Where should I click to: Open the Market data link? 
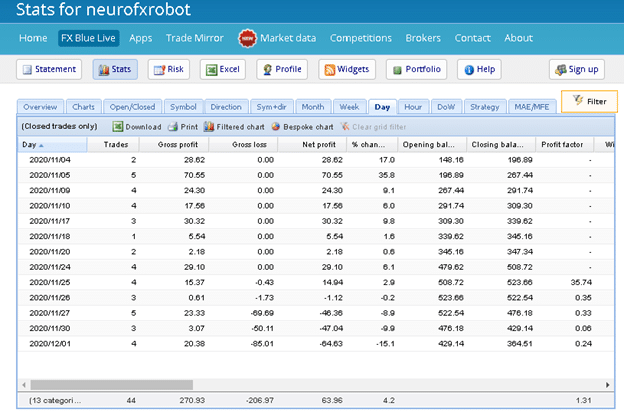(288, 38)
